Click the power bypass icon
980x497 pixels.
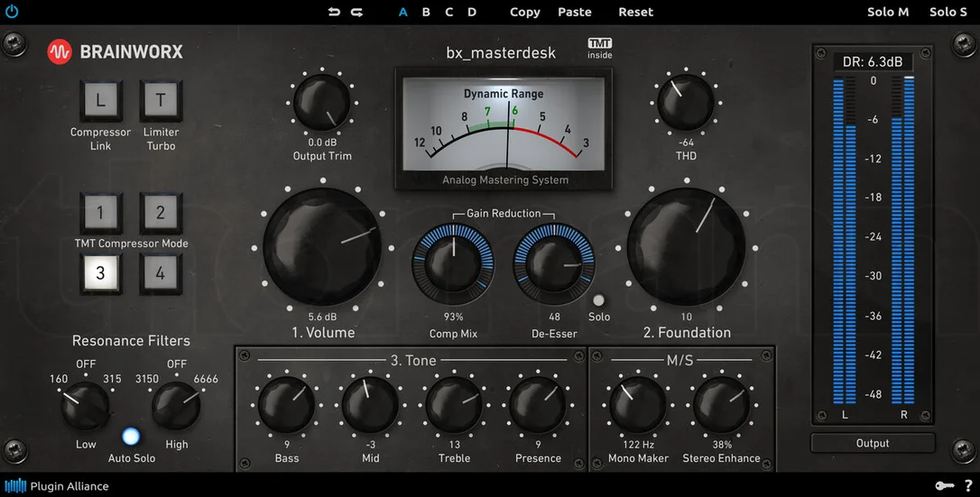click(x=12, y=11)
